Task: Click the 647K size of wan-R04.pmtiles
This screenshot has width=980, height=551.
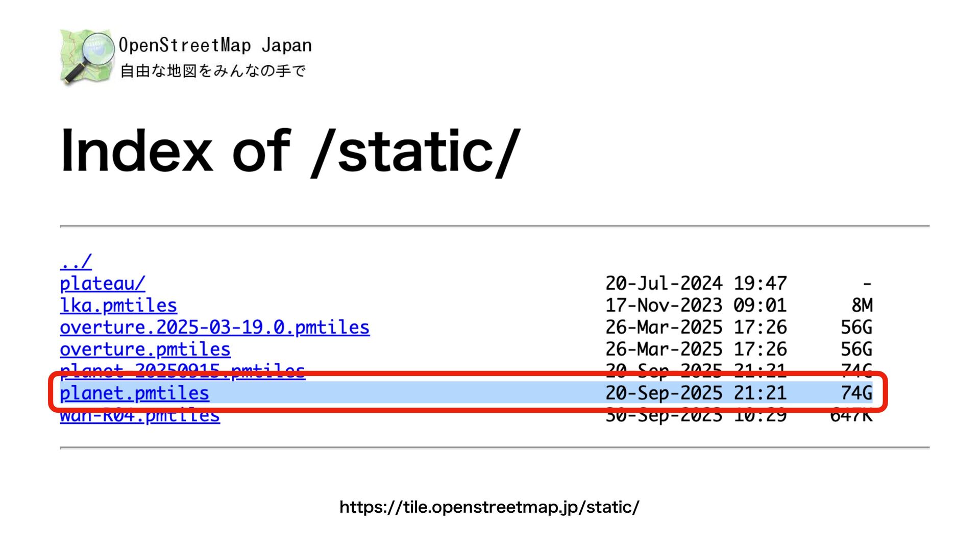Action: click(x=851, y=418)
